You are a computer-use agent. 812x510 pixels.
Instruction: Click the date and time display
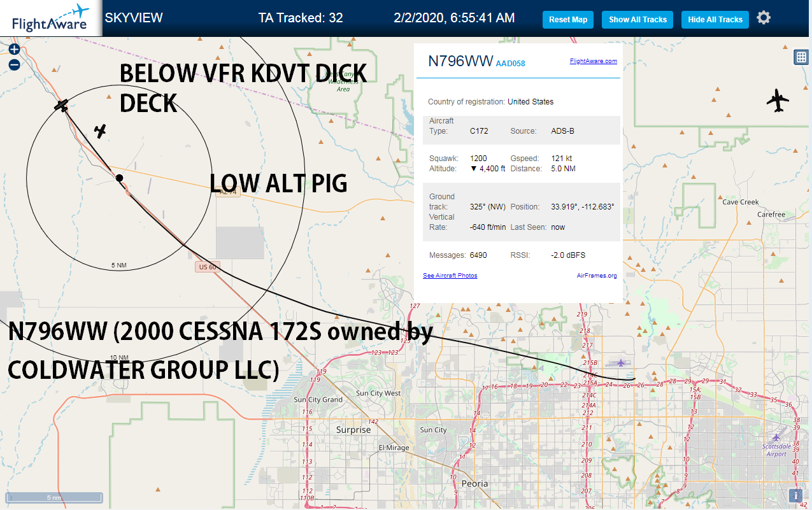(454, 18)
